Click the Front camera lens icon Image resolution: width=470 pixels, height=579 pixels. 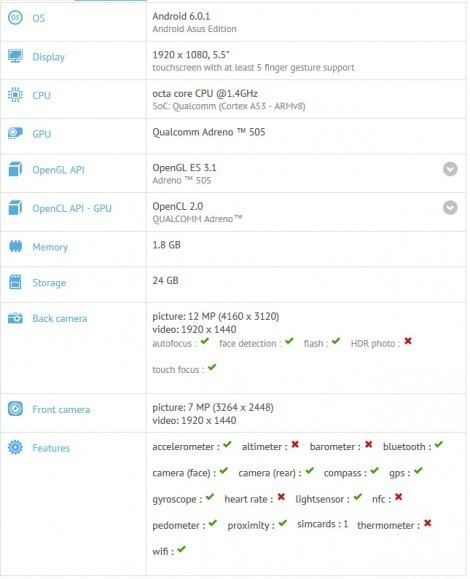[x=15, y=409]
